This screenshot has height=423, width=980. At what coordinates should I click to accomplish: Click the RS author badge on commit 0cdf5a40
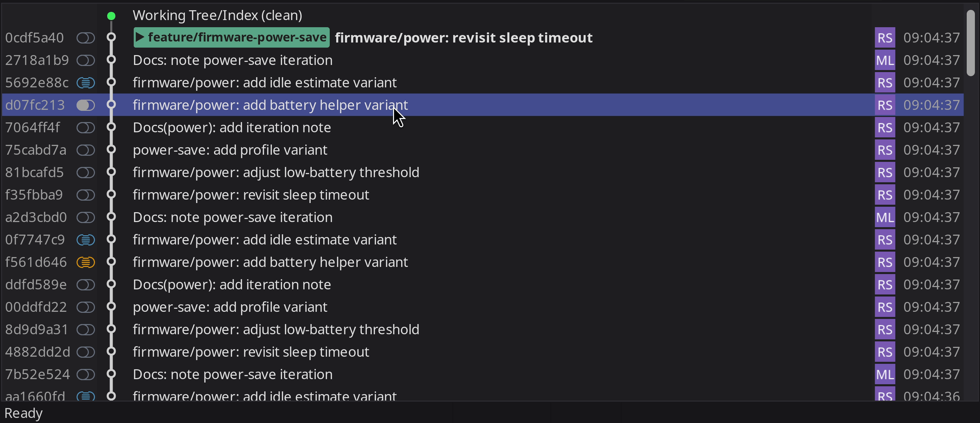[x=884, y=38]
